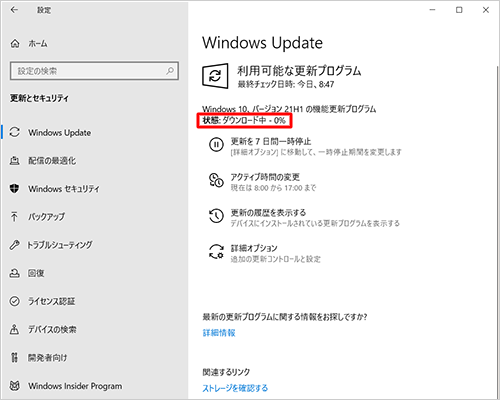This screenshot has width=500, height=400.
Task: Click the gear sync icon for 詳細オプション
Action: [216, 251]
